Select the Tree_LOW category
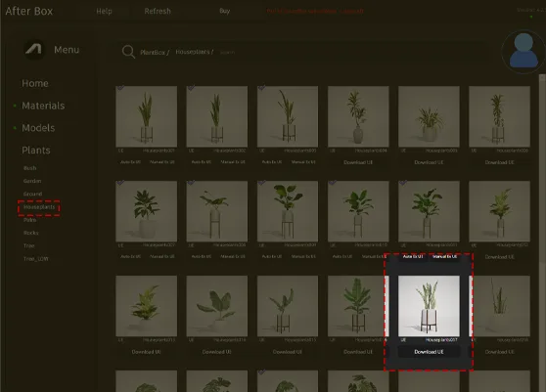This screenshot has width=546, height=392. coord(36,259)
